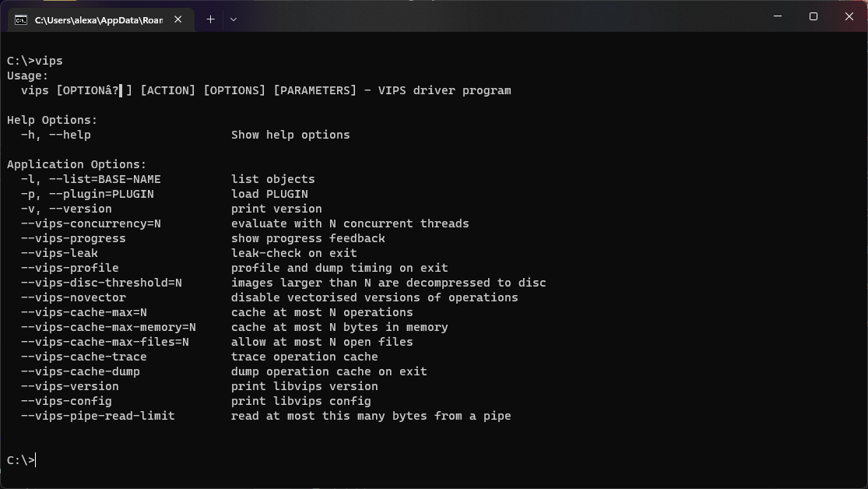The height and width of the screenshot is (489, 868).
Task: Click the Help Options: heading
Action: 52,120
